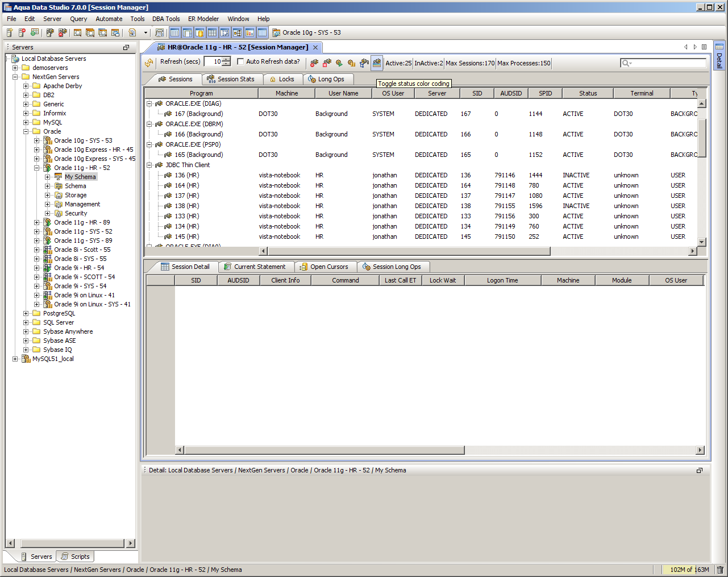Collapse the Oracle folder in server tree
This screenshot has height=577, width=728.
(26, 131)
